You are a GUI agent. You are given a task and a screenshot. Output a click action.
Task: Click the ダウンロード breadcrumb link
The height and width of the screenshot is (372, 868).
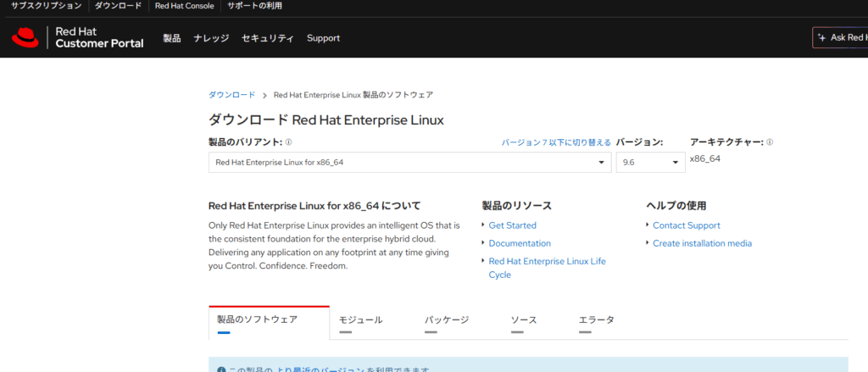(x=231, y=95)
